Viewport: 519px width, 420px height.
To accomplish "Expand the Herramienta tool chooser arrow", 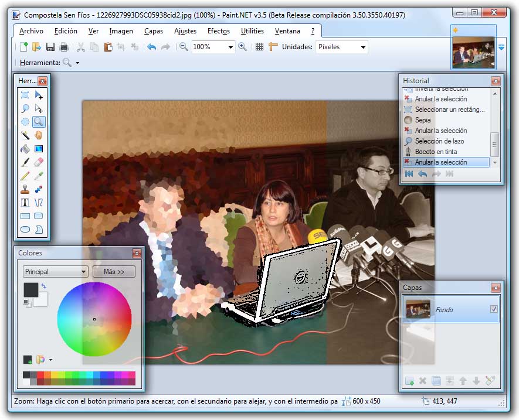I will (x=78, y=63).
